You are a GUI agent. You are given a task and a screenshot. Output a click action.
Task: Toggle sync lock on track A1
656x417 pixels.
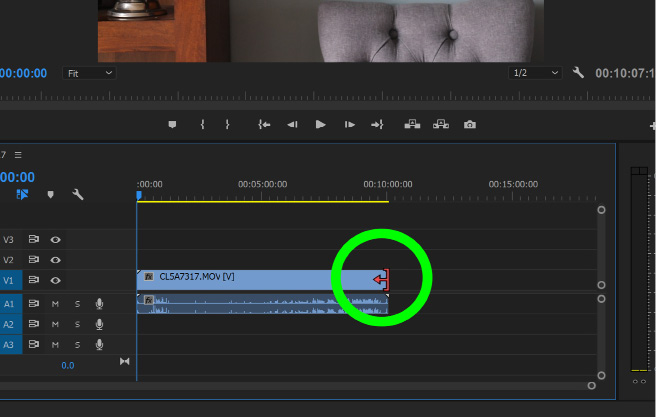(33, 304)
